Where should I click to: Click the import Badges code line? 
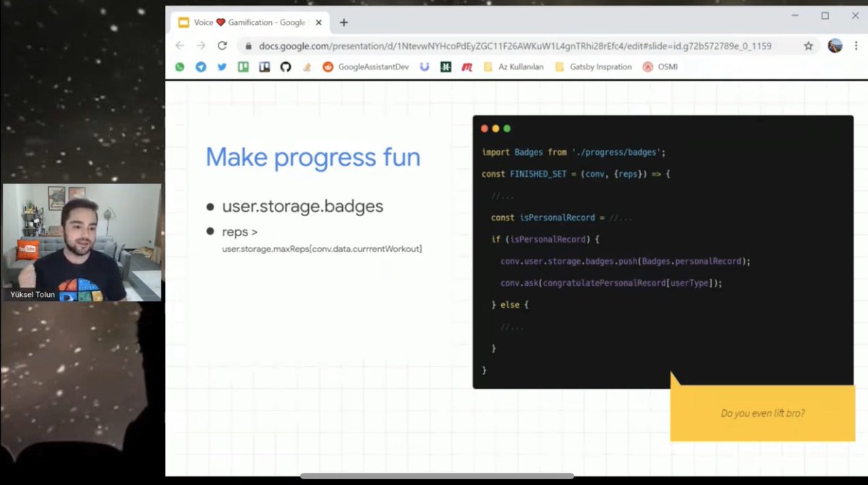(574, 153)
